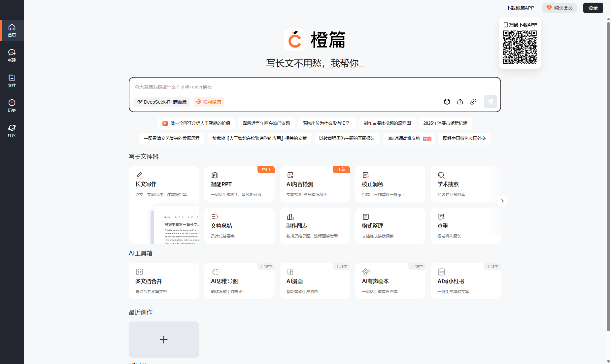611x364 pixels.
Task: Click the upload icon next to the send button
Action: coord(460,102)
